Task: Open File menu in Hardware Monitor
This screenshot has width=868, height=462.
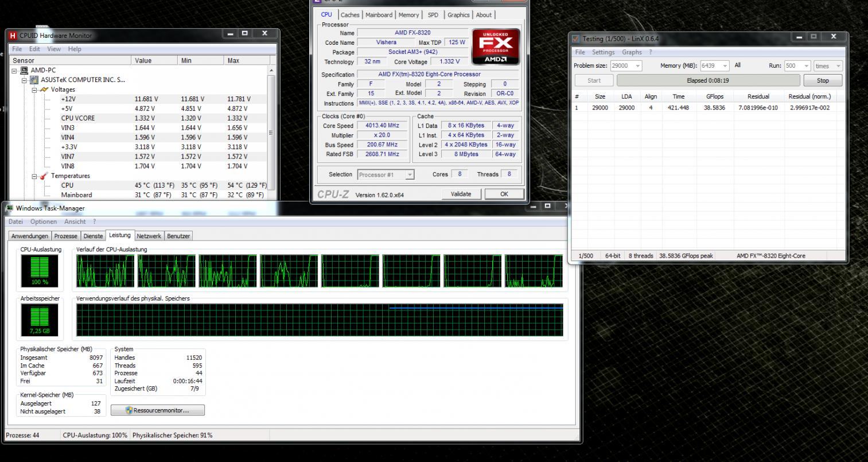Action: [17, 49]
